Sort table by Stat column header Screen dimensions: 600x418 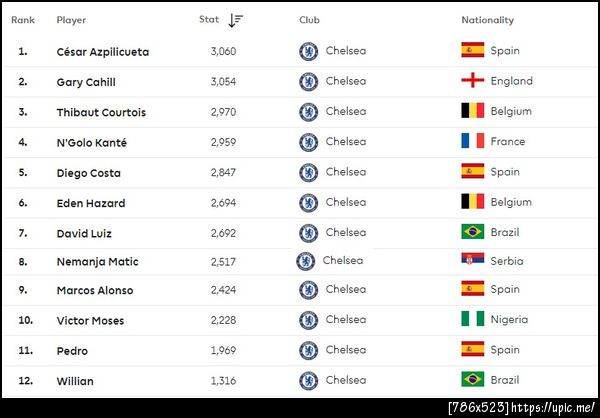[x=209, y=20]
